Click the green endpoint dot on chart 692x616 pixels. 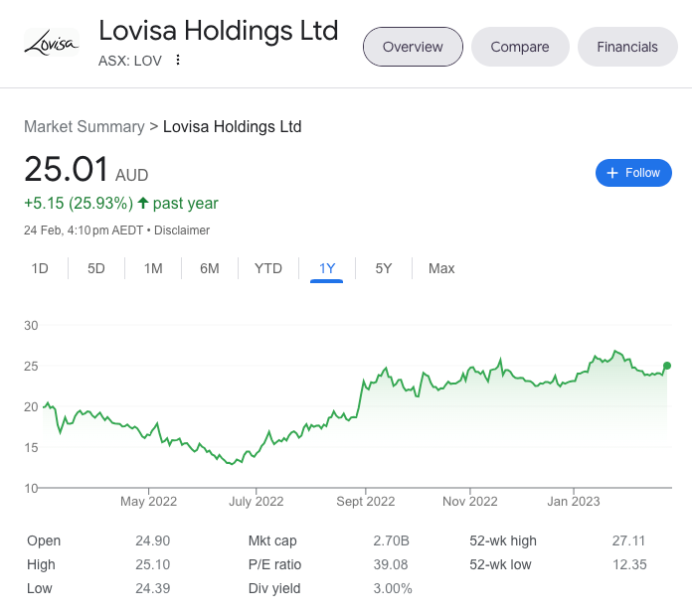point(666,366)
